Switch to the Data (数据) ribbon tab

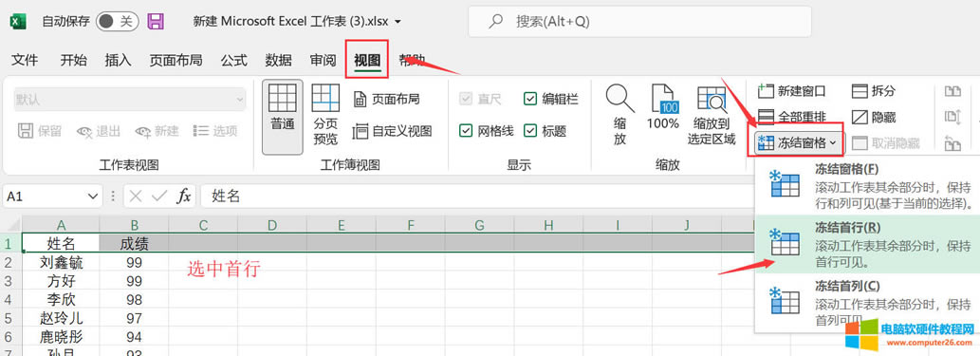pyautogui.click(x=278, y=60)
